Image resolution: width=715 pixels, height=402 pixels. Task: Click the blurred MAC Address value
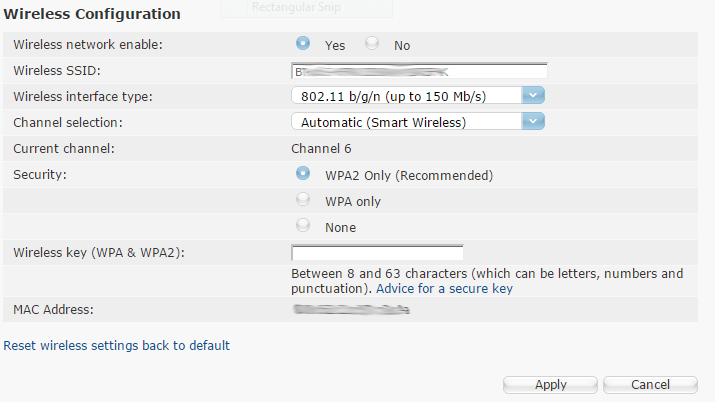point(351,309)
